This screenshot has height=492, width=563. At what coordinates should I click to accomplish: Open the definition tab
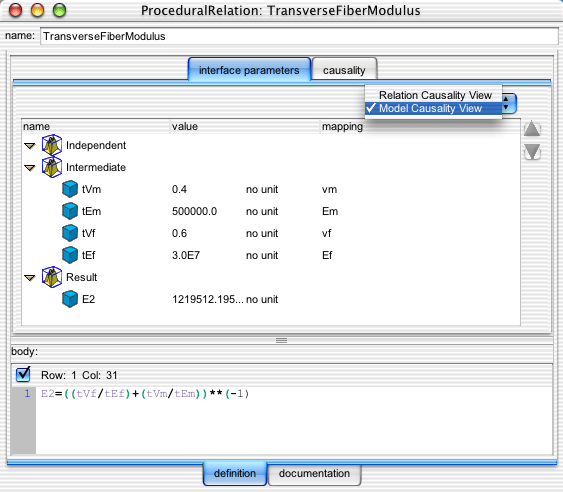(x=235, y=473)
